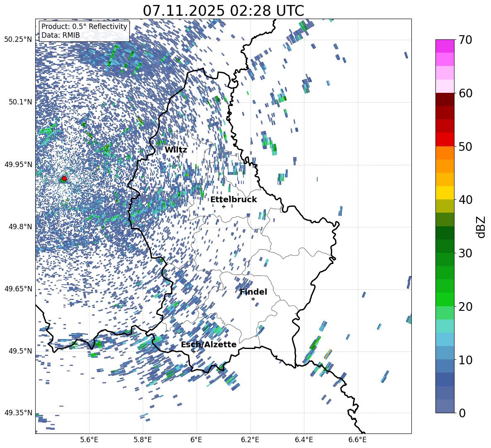Click the Product: 0.5° Reflectivity text

84,27
